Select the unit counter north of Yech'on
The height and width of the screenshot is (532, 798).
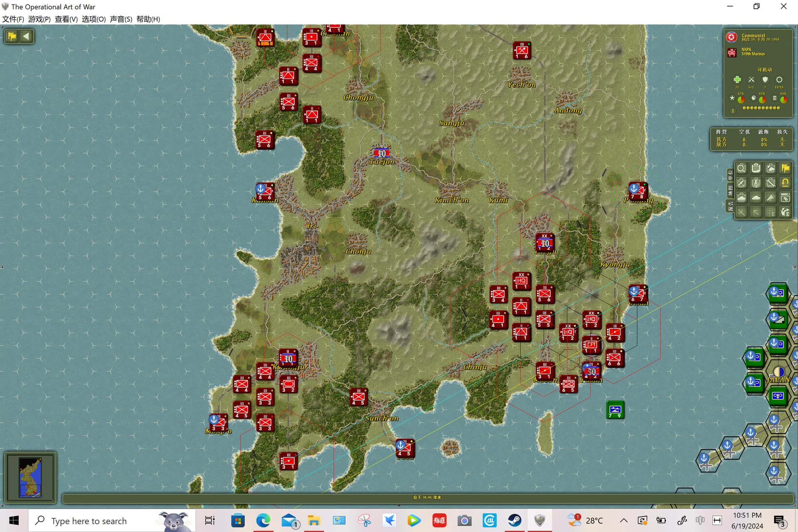522,51
